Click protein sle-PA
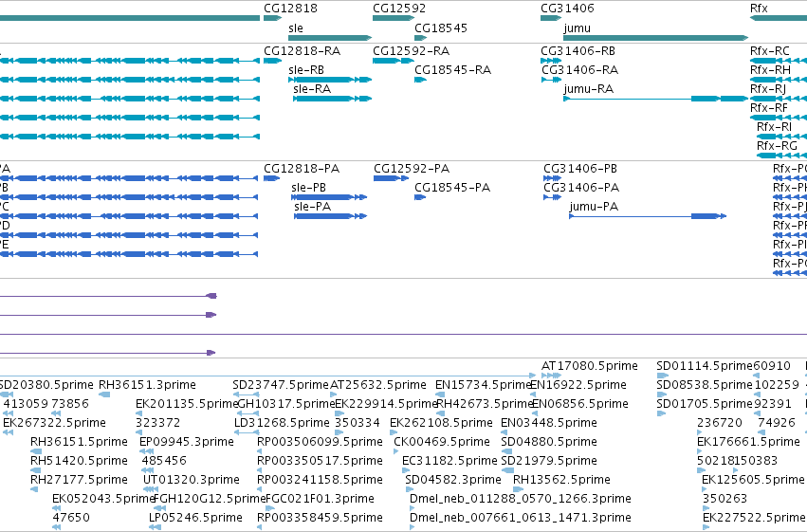The height and width of the screenshot is (532, 807). click(312, 207)
